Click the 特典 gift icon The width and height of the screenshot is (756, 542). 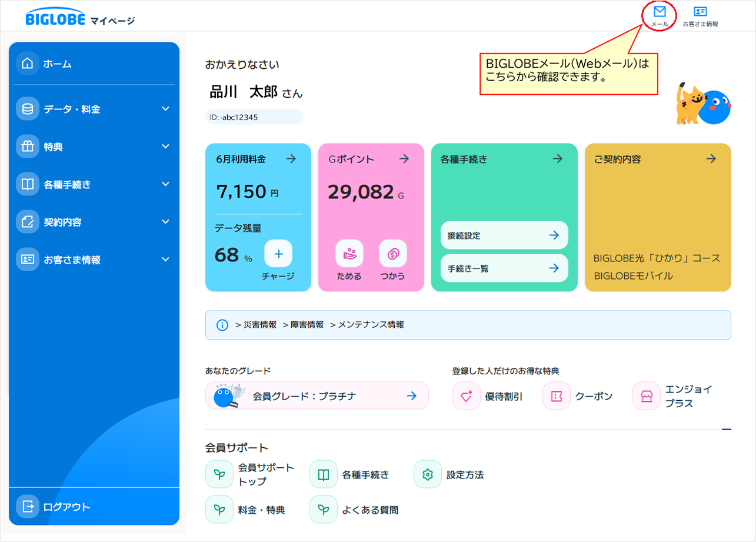27,147
